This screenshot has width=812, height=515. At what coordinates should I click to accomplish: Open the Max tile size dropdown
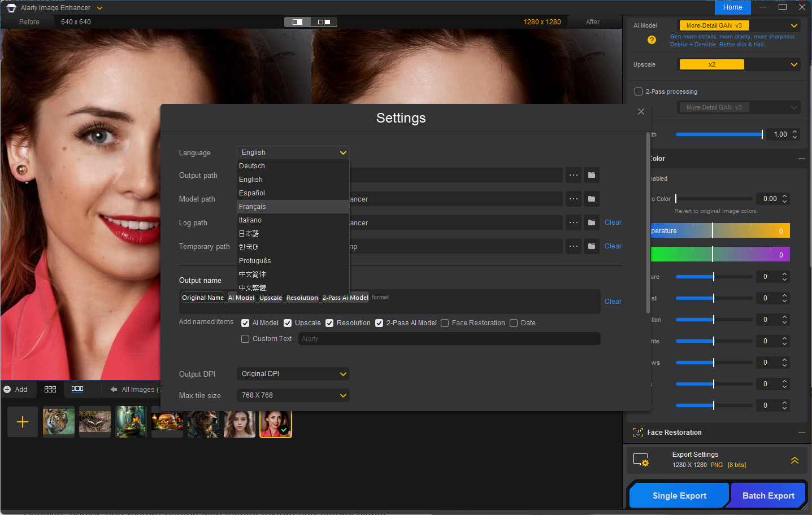[293, 395]
